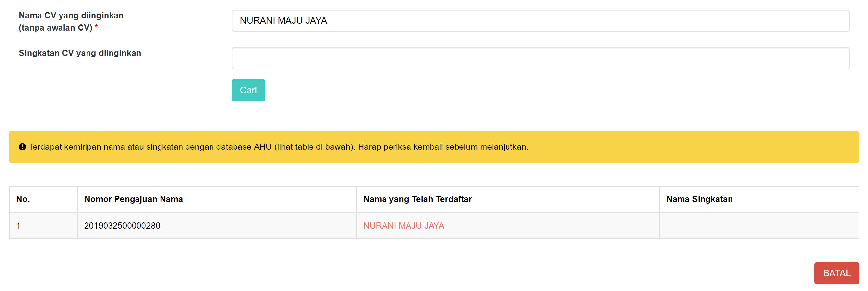Click the Nomor Pengajuan Nama column header
The width and height of the screenshot is (868, 291).
[134, 199]
